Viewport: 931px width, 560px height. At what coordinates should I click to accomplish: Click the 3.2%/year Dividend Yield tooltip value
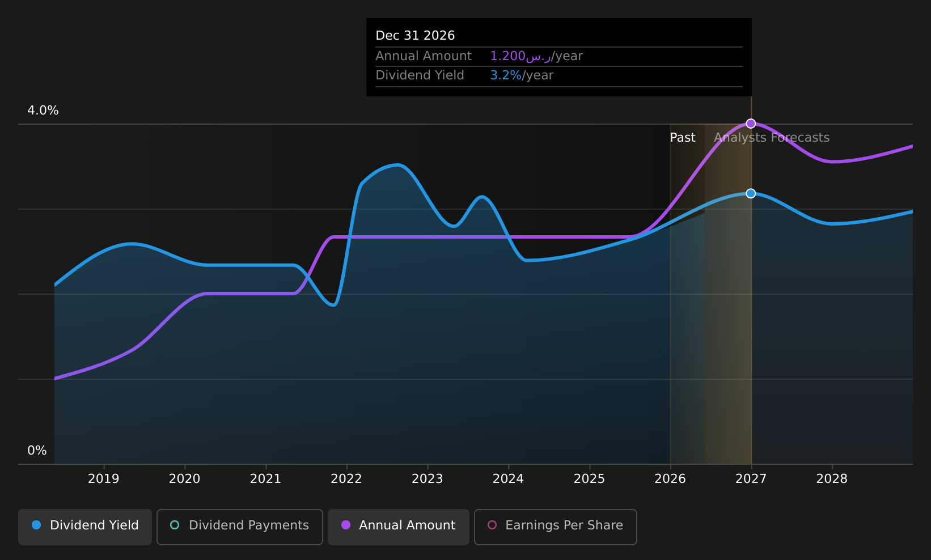point(522,75)
